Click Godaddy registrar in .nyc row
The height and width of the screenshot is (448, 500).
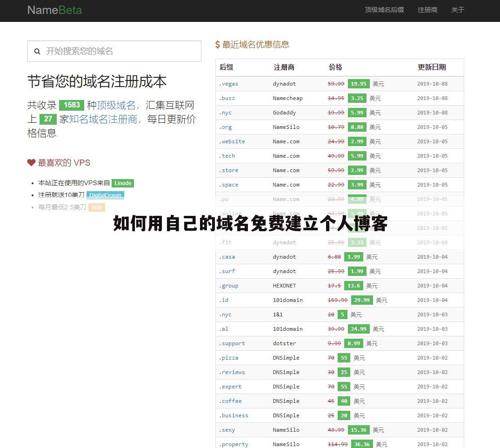tap(285, 113)
